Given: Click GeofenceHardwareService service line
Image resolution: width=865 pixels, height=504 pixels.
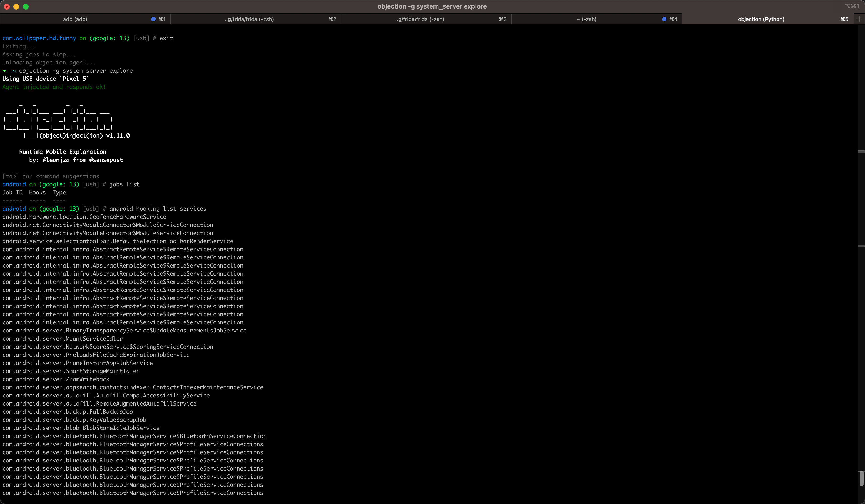Looking at the screenshot, I should (84, 217).
